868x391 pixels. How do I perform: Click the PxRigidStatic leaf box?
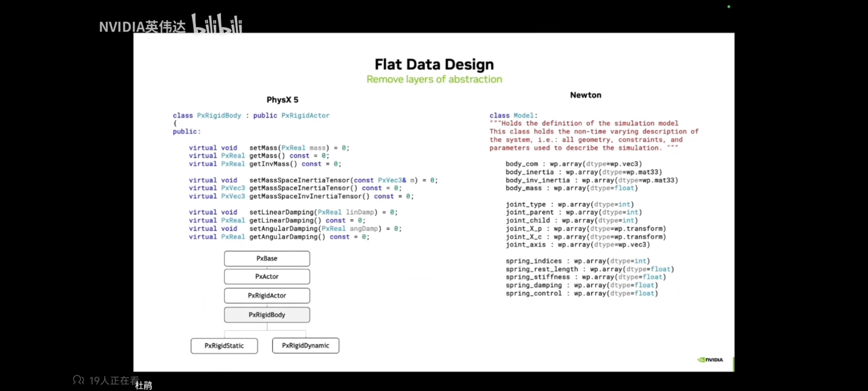pos(224,346)
